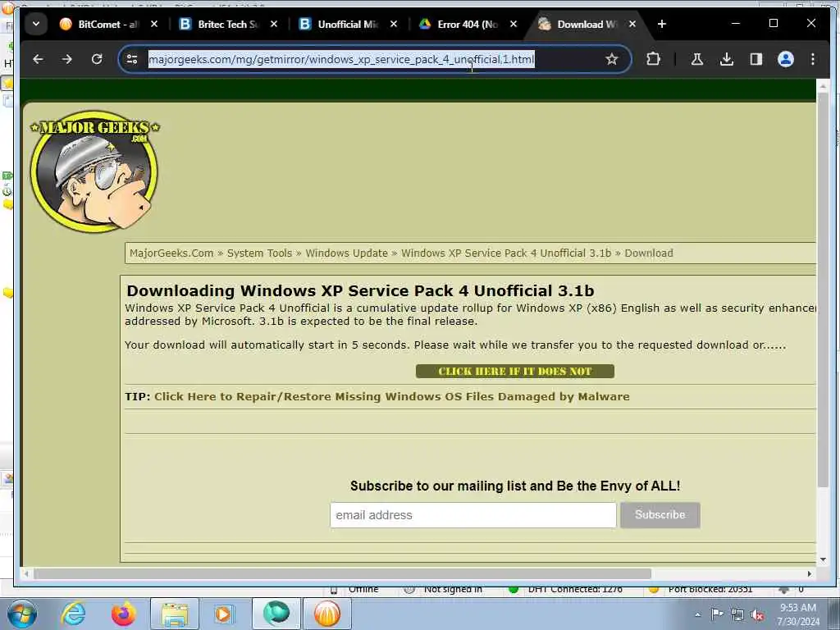Close the BitComet tab

pyautogui.click(x=154, y=24)
